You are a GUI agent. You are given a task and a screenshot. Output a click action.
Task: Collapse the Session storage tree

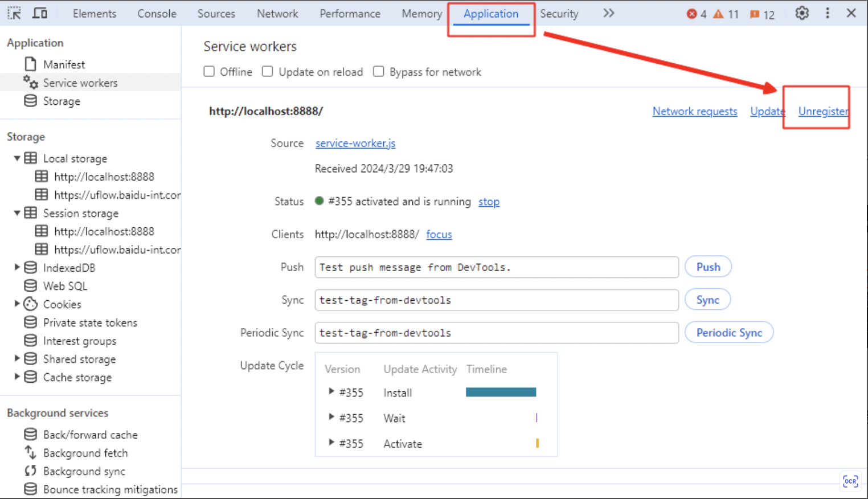[x=17, y=213]
